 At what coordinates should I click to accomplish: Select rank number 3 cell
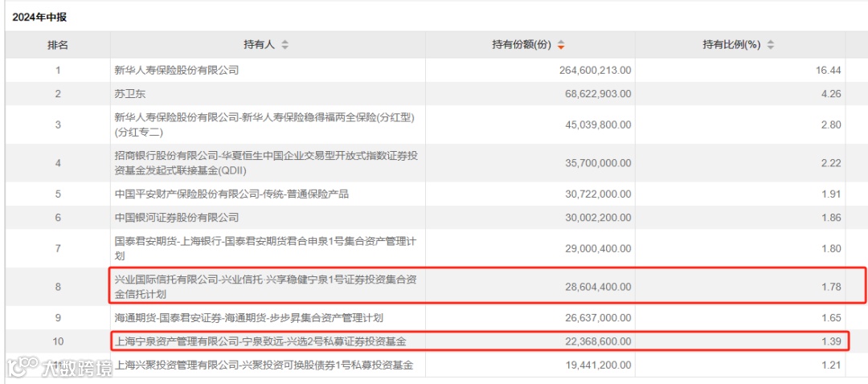[x=58, y=125]
